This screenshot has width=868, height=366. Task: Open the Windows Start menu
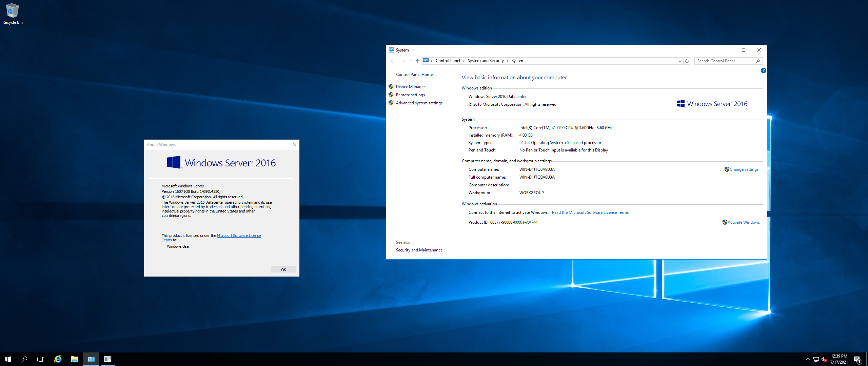[x=8, y=359]
